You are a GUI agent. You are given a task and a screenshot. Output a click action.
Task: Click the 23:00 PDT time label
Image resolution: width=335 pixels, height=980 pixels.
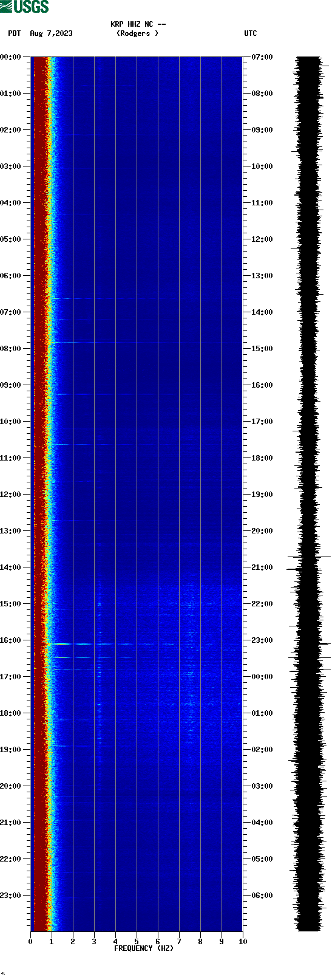coord(11,896)
